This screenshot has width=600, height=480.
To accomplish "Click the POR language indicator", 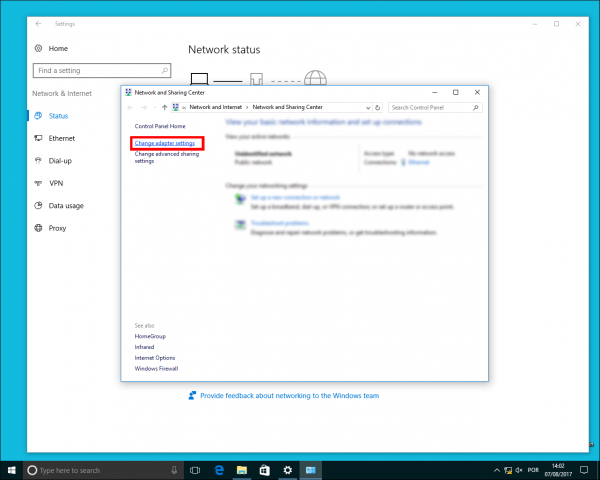I will (x=533, y=470).
